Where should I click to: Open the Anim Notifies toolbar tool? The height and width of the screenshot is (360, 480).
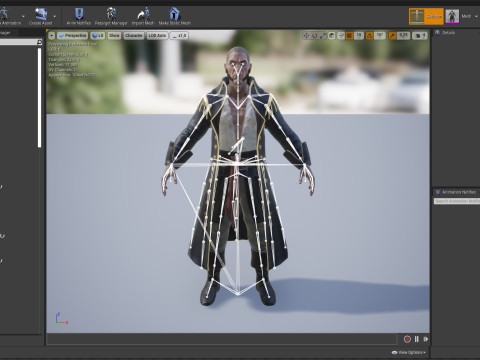[x=79, y=16]
